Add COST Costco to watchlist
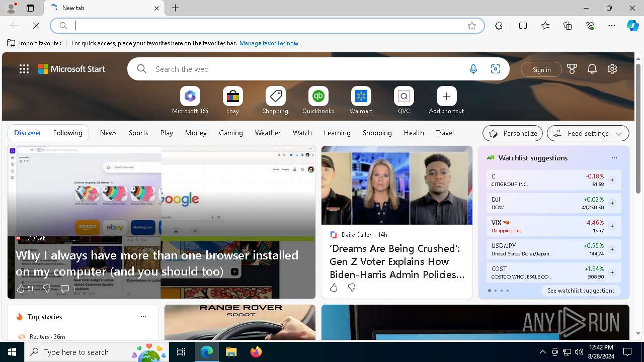The width and height of the screenshot is (644, 362). [612, 273]
